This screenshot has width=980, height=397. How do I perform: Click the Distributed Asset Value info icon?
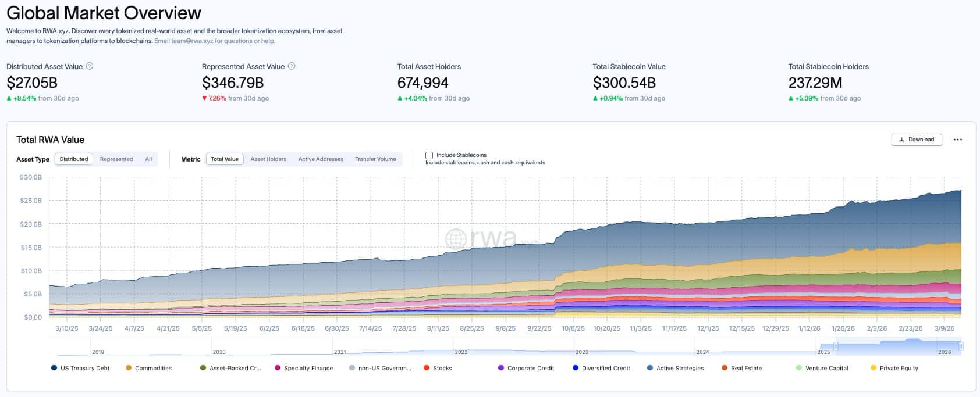(90, 66)
